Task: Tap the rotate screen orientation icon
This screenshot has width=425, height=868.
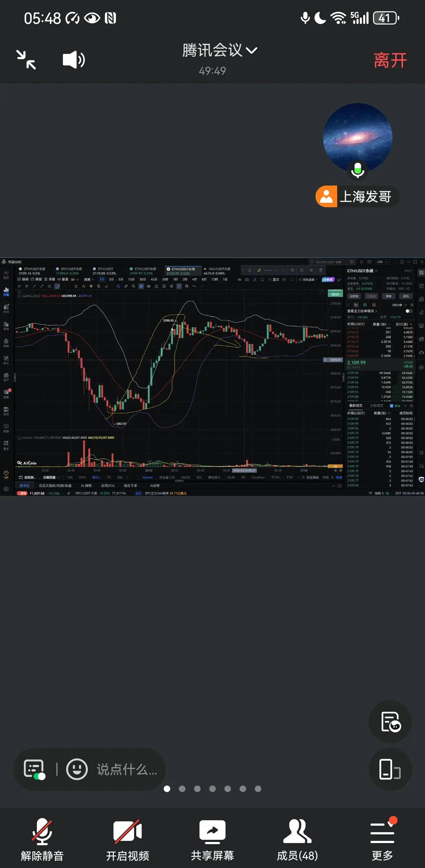Action: click(x=390, y=769)
